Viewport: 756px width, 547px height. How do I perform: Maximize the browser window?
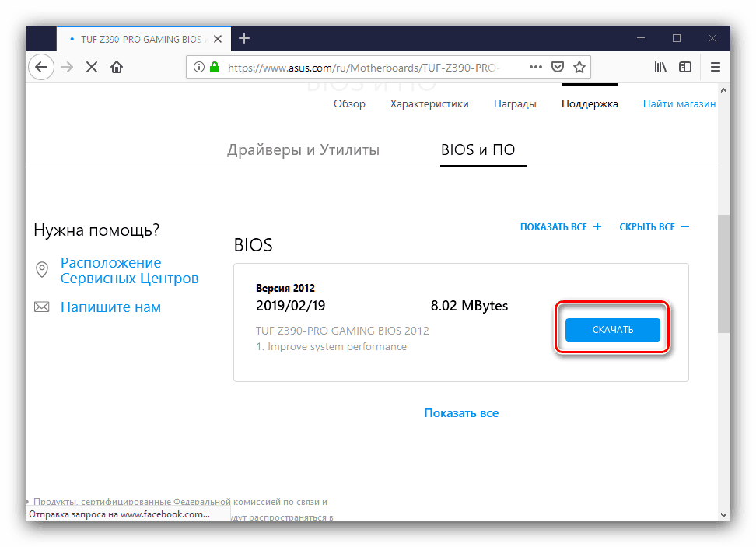click(x=677, y=38)
